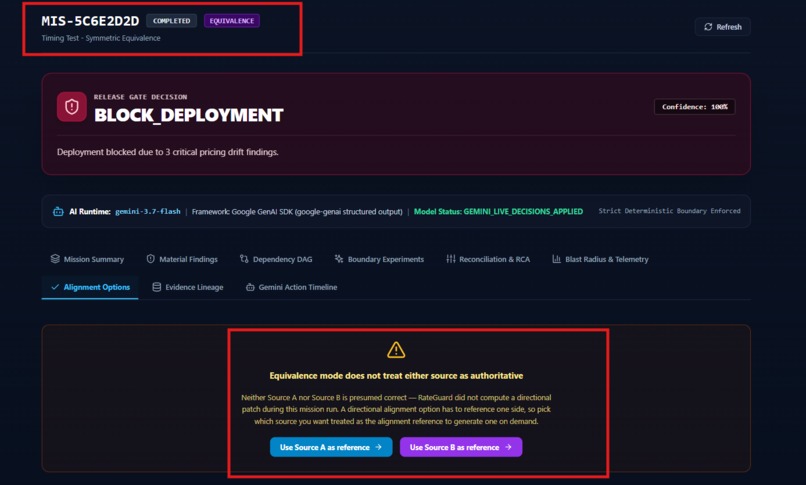Open the Gemini Action Timeline tab
Screen dimensions: 806x485
(291, 287)
